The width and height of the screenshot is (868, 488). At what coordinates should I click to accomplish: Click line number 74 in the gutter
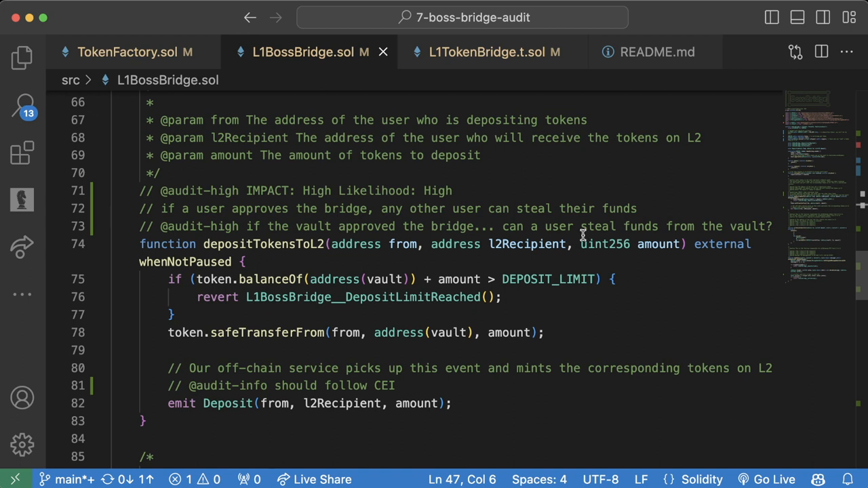click(x=78, y=244)
